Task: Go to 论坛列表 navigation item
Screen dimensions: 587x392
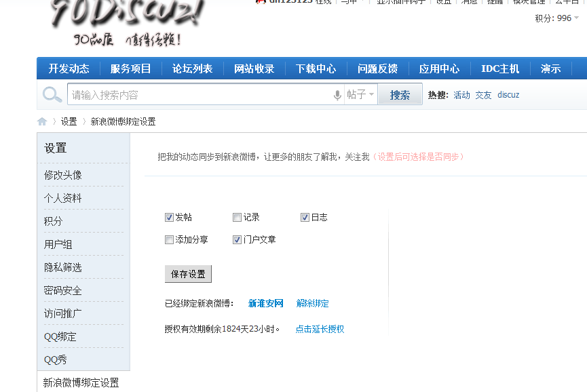Action: [x=193, y=68]
